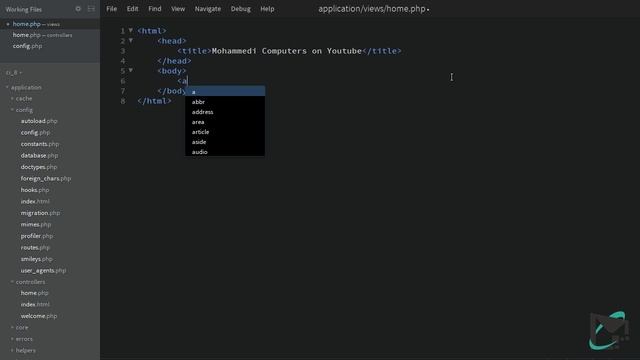Open config.php in the config folder tree
Image resolution: width=640 pixels, height=360 pixels.
(x=35, y=133)
